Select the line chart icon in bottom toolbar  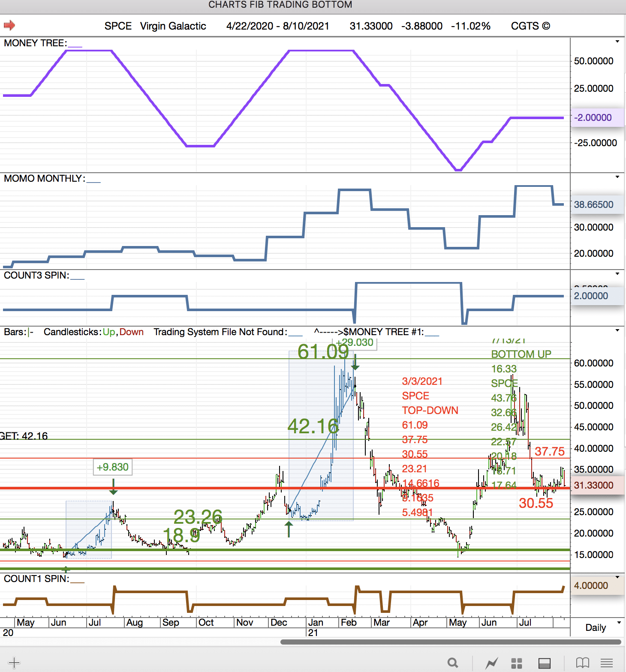[x=491, y=663]
